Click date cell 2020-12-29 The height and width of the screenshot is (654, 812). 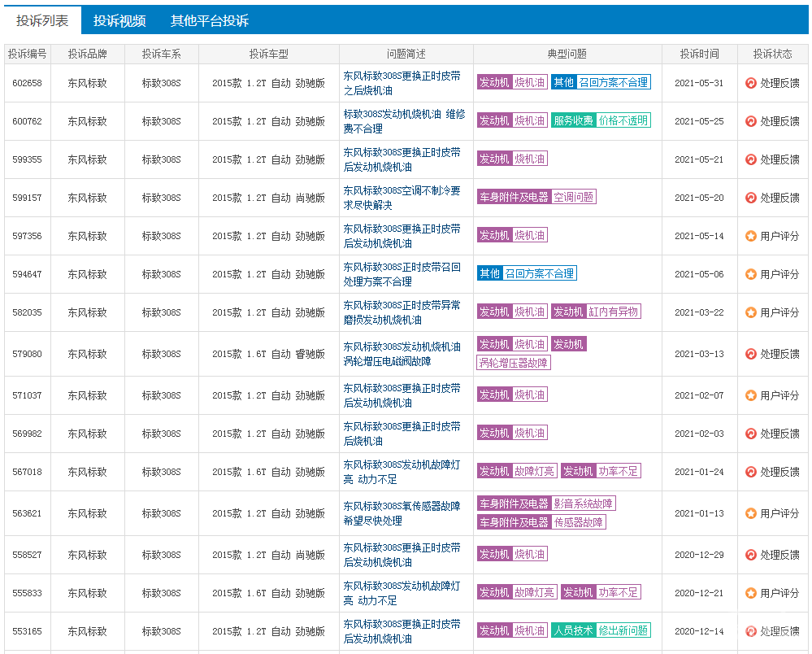click(699, 555)
